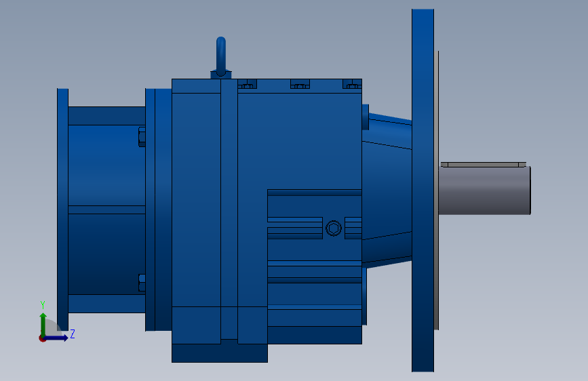Select the conical output housing section
588x381 pixels.
click(x=387, y=190)
